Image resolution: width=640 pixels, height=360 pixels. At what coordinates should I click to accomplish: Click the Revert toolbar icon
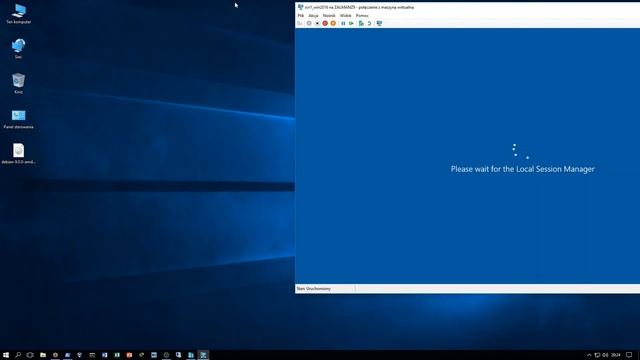coord(369,23)
